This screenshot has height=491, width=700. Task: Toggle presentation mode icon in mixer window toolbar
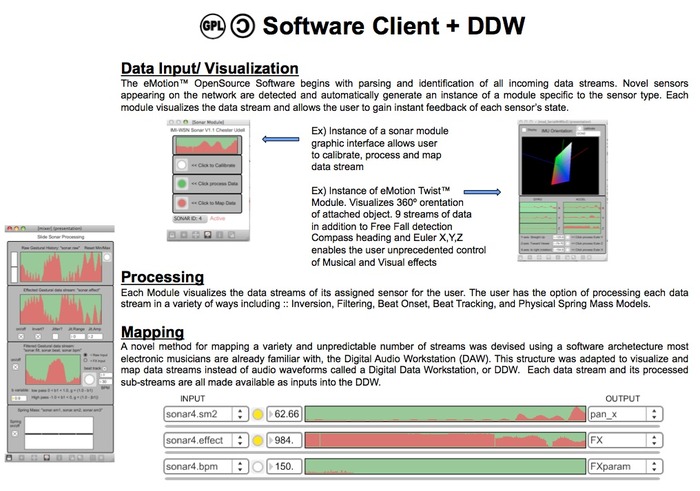point(47,458)
